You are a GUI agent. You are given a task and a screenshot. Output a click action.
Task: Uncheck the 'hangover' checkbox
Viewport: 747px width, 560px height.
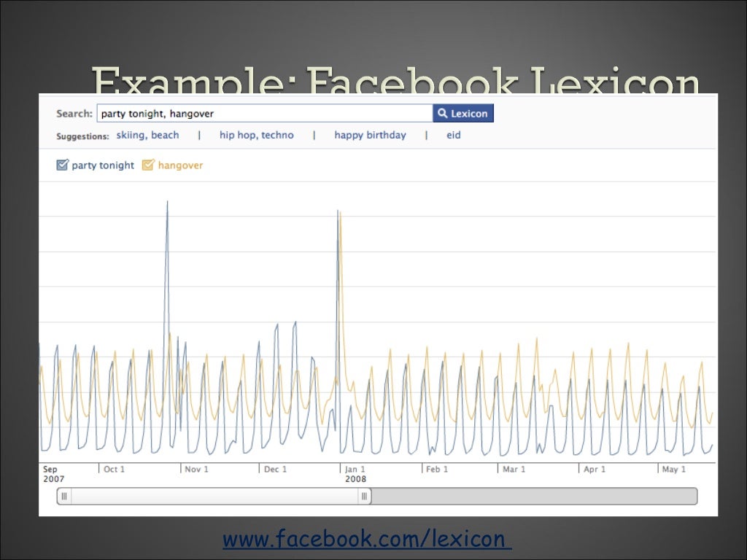click(148, 165)
